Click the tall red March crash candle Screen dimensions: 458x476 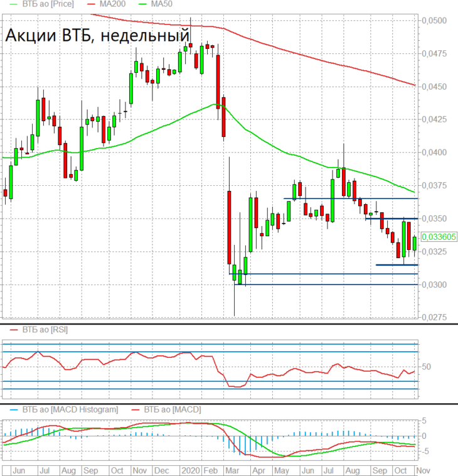point(229,228)
